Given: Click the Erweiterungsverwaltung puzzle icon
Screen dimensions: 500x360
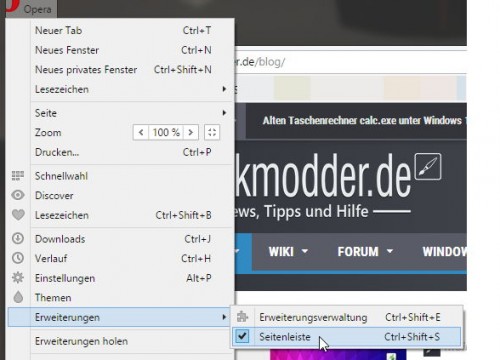Looking at the screenshot, I should pyautogui.click(x=243, y=317).
